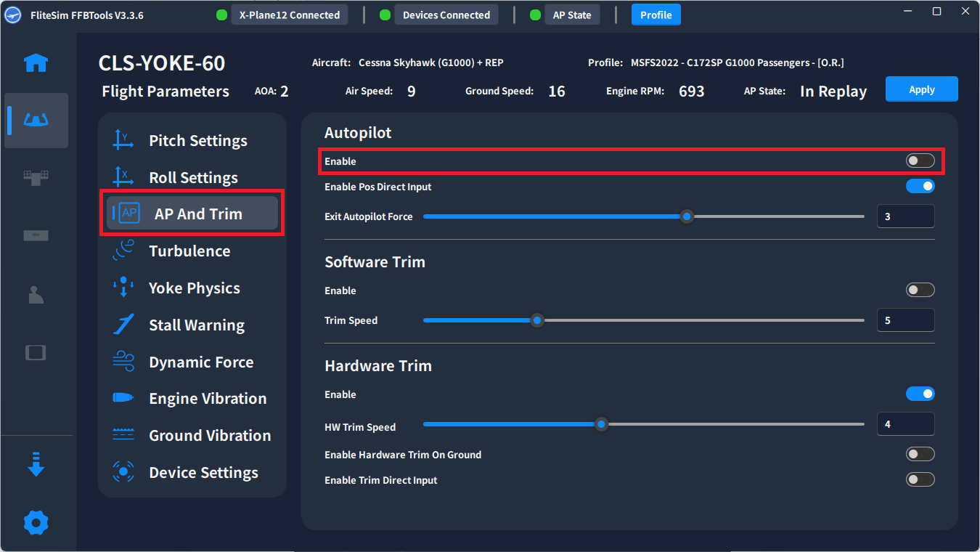
Task: Click the X-Plane12 Connected status button
Action: tap(290, 15)
